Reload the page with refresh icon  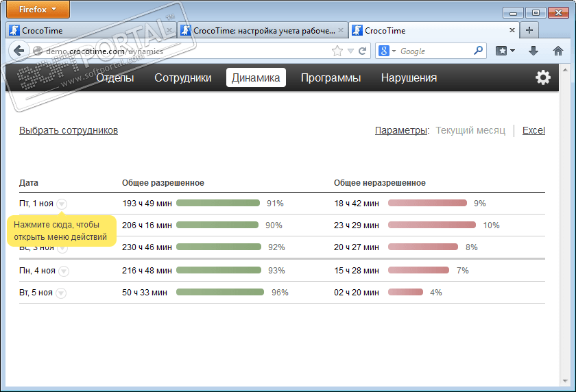click(362, 51)
